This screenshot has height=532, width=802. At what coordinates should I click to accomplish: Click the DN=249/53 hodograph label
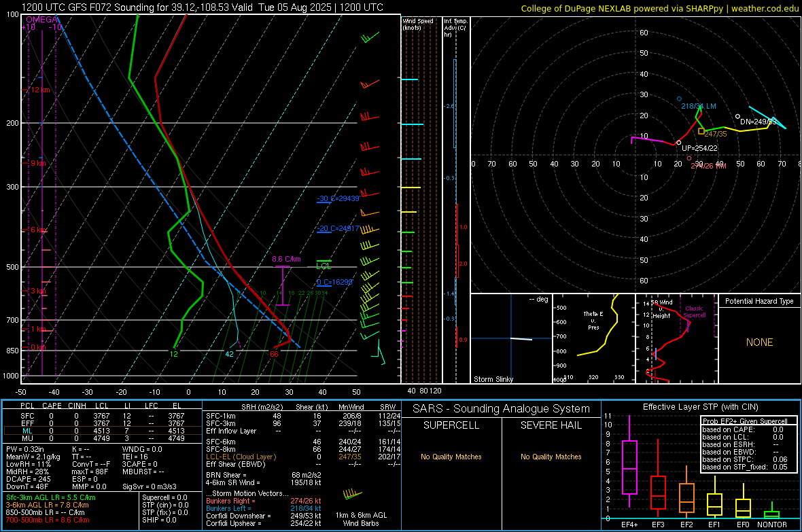tap(758, 122)
